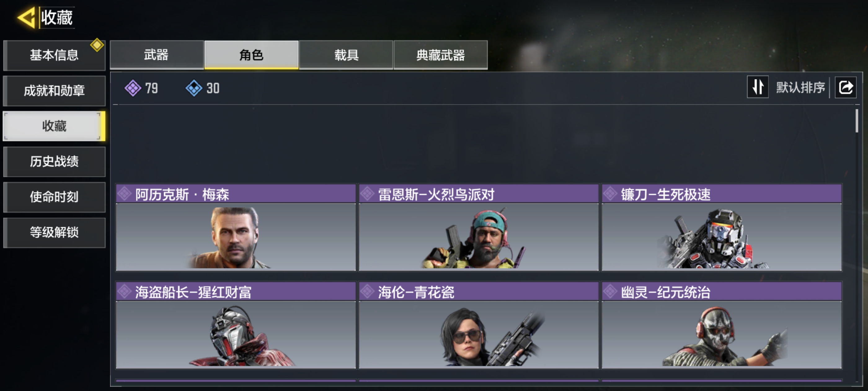The width and height of the screenshot is (868, 391).
Task: Click the blue rare rarity diamond icon
Action: [x=194, y=88]
